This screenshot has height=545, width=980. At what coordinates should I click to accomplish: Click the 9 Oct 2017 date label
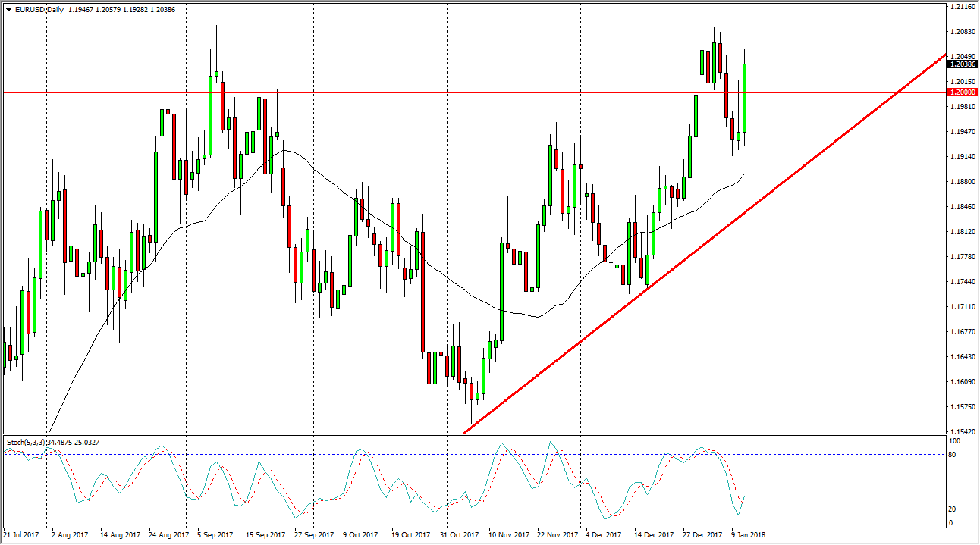[360, 535]
